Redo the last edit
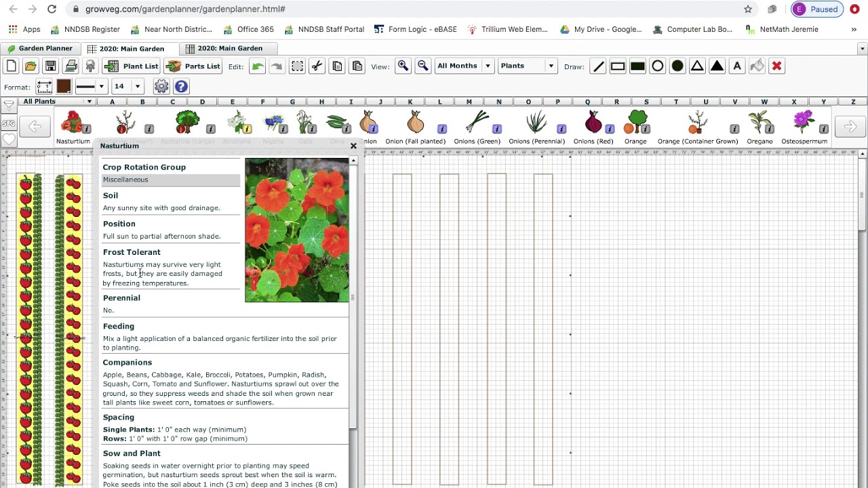The width and height of the screenshot is (868, 488). [x=276, y=66]
